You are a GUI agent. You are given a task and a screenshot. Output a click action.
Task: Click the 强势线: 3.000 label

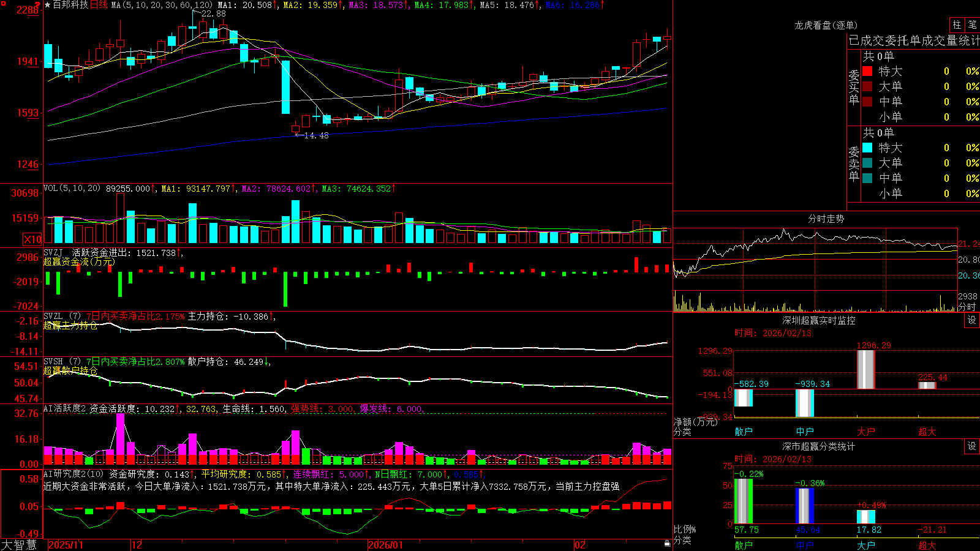pos(322,408)
